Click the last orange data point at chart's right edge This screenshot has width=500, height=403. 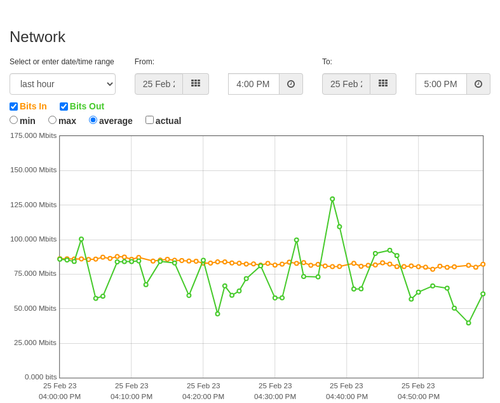tap(483, 264)
